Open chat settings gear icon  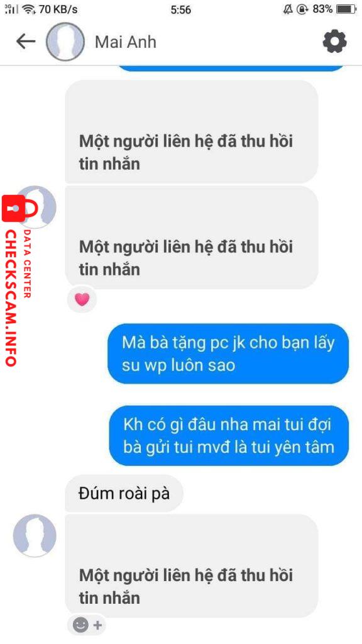coord(334,41)
